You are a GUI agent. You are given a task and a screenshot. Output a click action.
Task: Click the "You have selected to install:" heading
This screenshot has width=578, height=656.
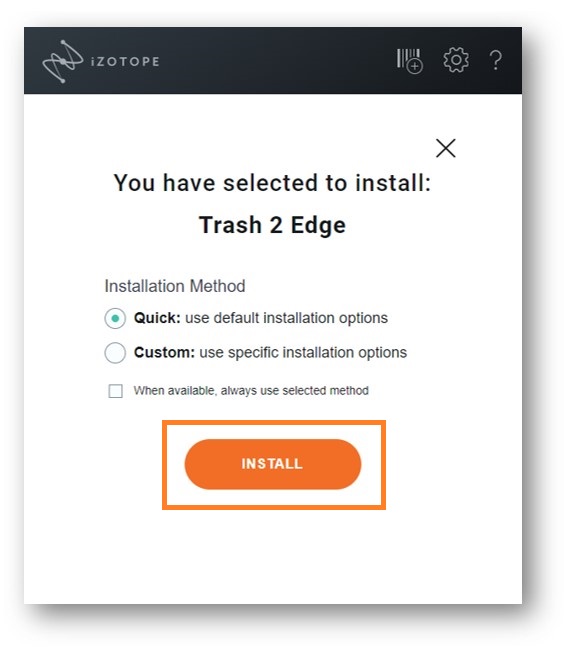(272, 183)
